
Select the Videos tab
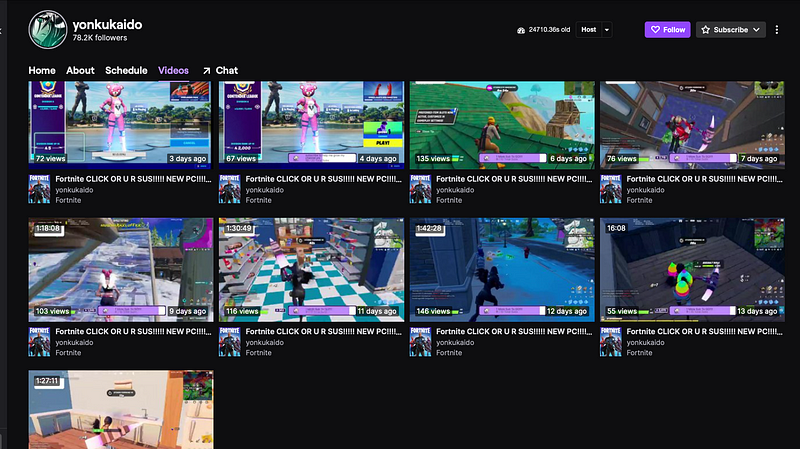(173, 70)
